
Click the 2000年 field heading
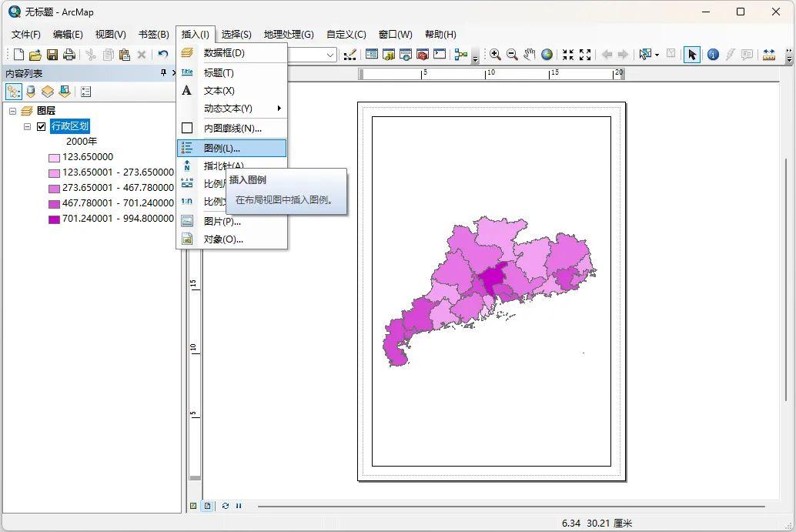tap(82, 142)
